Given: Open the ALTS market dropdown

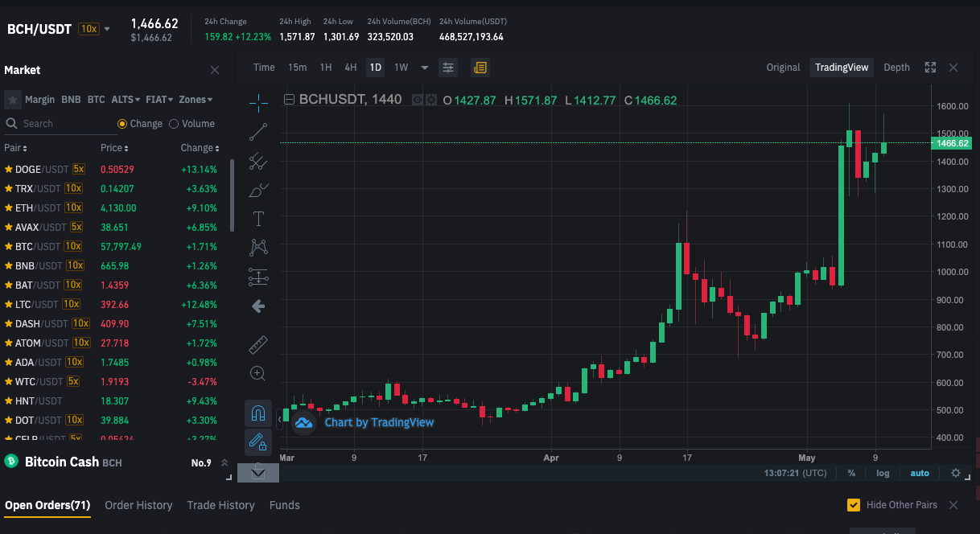Looking at the screenshot, I should coord(126,100).
